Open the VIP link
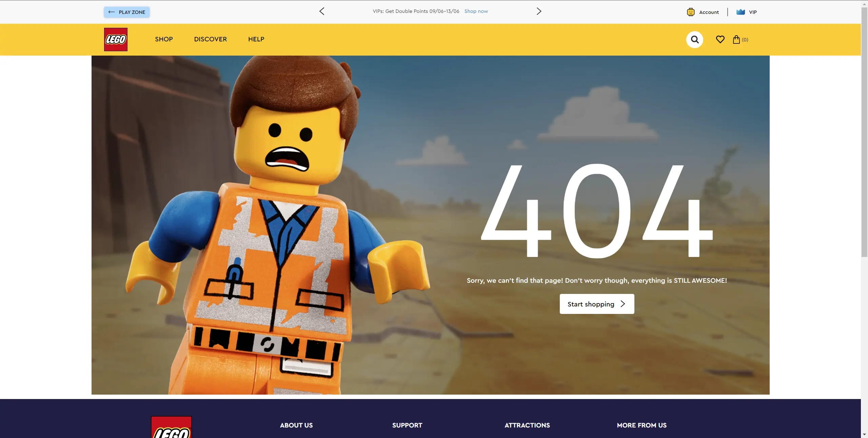 pyautogui.click(x=753, y=12)
